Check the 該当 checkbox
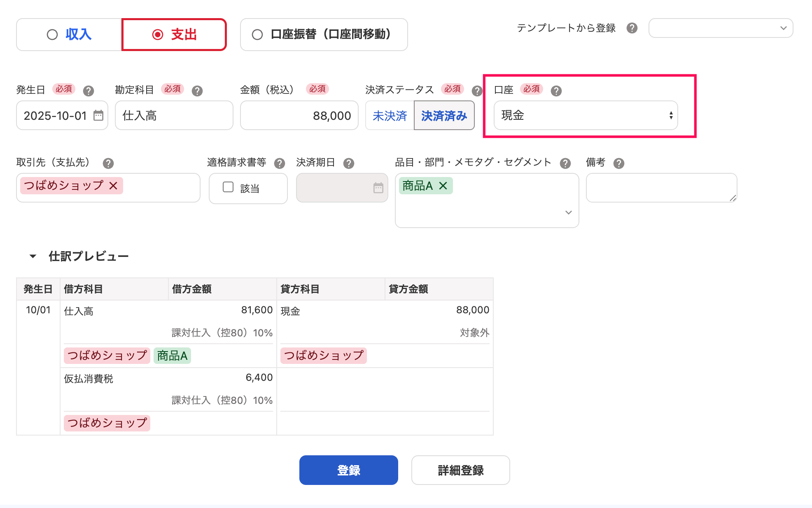The image size is (812, 508). point(228,187)
